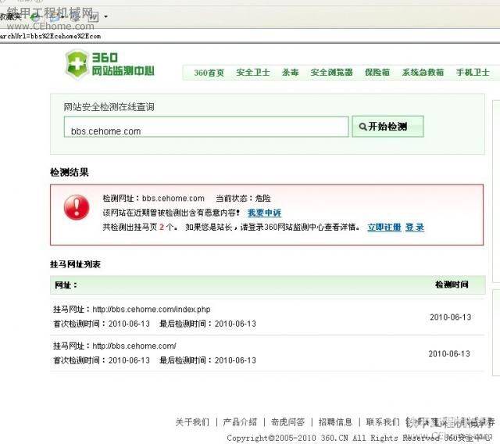Click detection date in index.php row
Viewport: 500px width, 448px height.
pos(450,317)
